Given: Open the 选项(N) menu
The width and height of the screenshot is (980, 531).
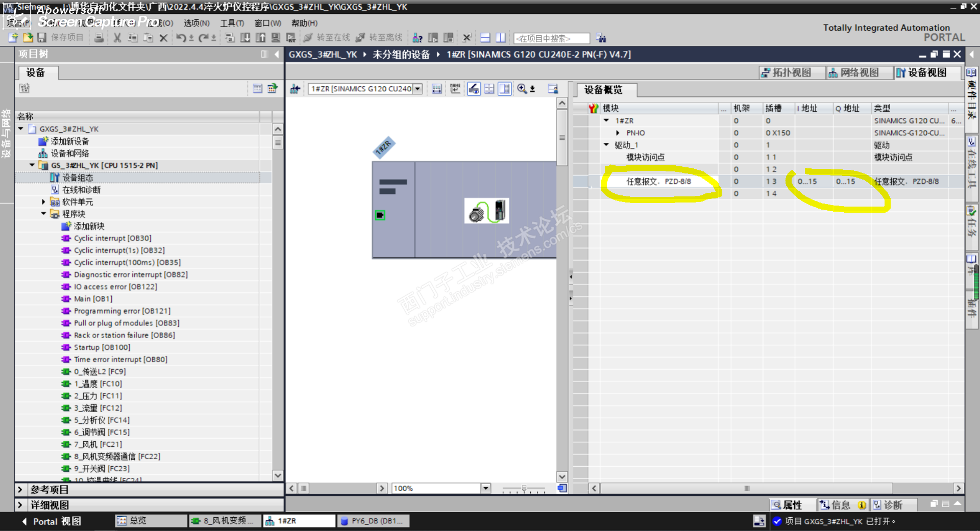Looking at the screenshot, I should [x=197, y=23].
